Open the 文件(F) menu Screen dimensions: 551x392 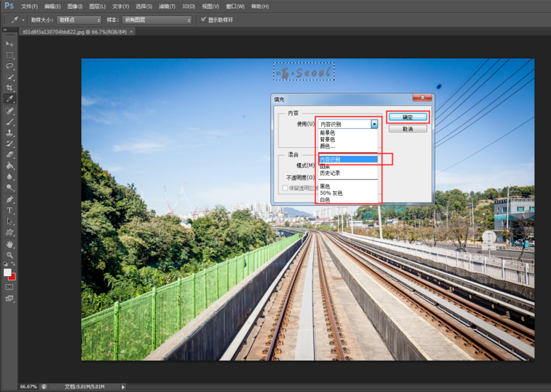click(29, 7)
